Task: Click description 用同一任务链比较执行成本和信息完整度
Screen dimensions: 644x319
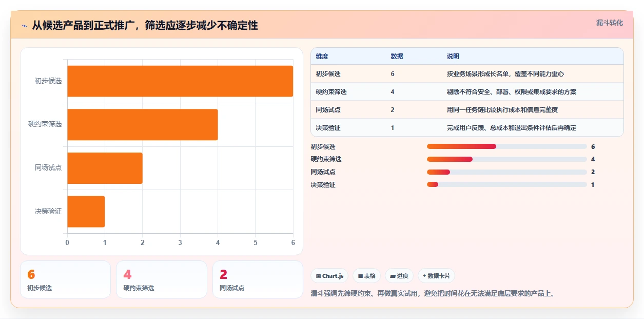Action: (x=502, y=110)
